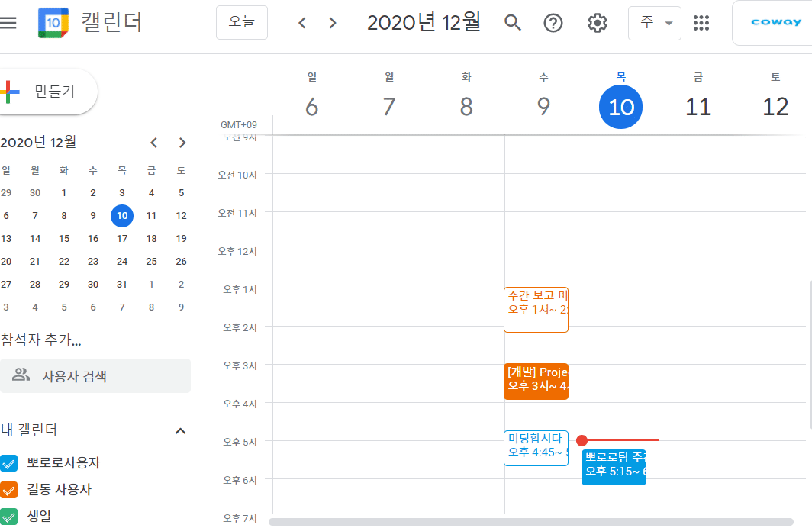Toggle the 생일 calendar checkbox
Image resolution: width=812 pixels, height=528 pixels.
tap(9, 517)
